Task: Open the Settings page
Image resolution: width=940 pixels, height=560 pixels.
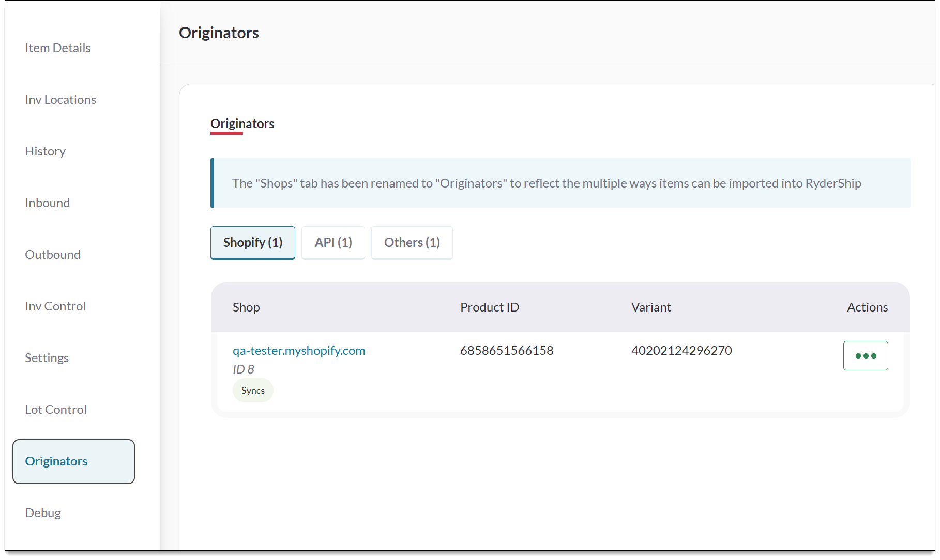Action: click(47, 357)
